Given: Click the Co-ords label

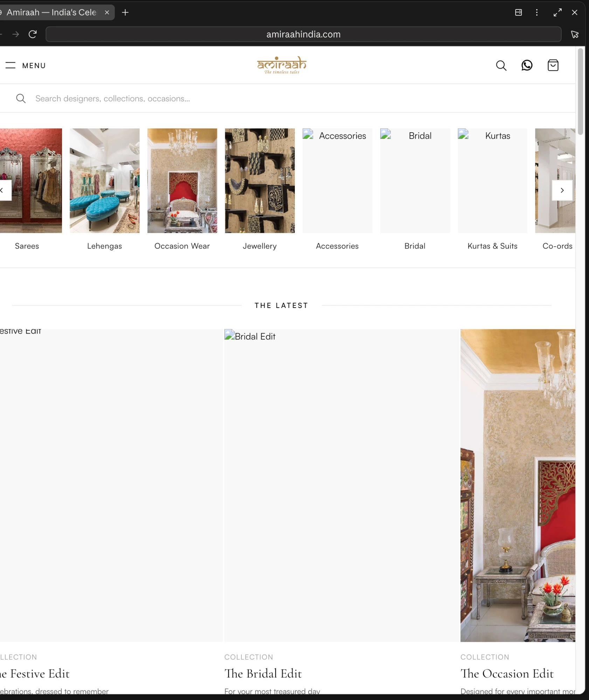Looking at the screenshot, I should point(557,246).
